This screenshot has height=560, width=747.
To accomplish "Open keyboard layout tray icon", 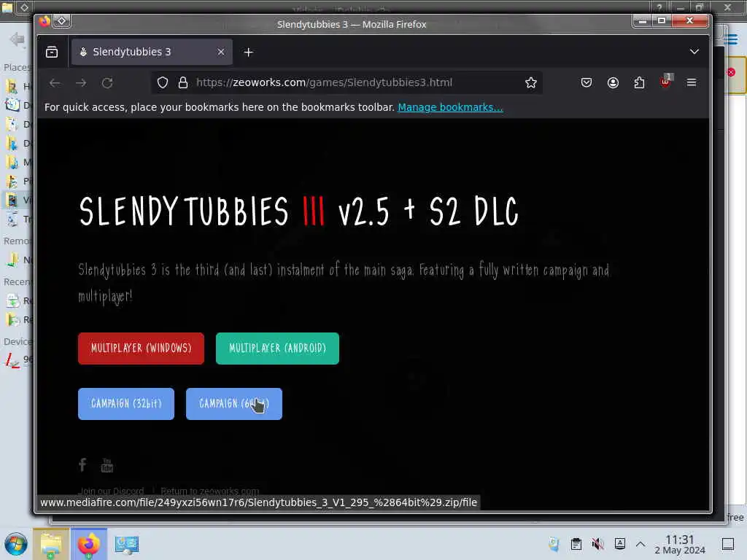I will 620,543.
